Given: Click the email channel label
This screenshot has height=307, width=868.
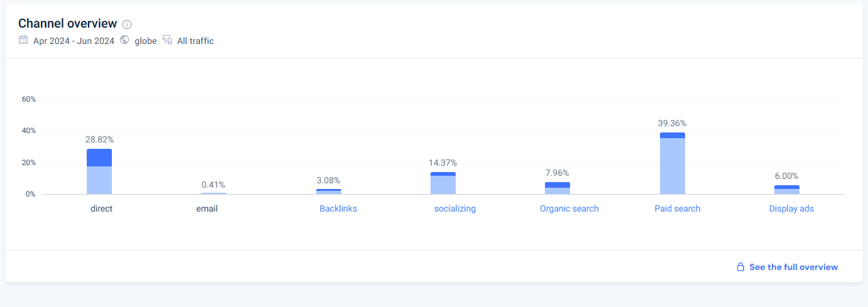Looking at the screenshot, I should [207, 208].
